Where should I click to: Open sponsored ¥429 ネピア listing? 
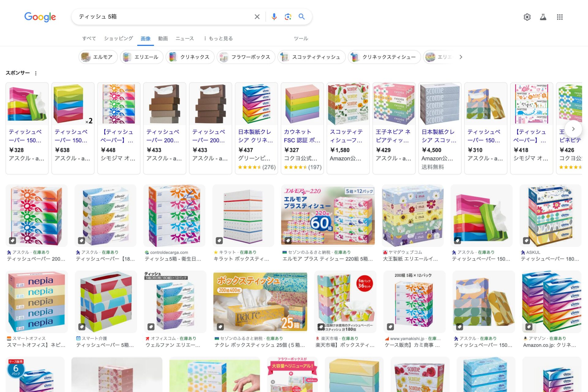[394, 128]
